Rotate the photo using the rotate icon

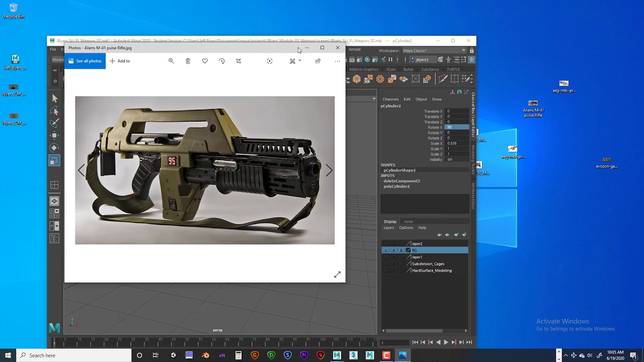coord(222,61)
